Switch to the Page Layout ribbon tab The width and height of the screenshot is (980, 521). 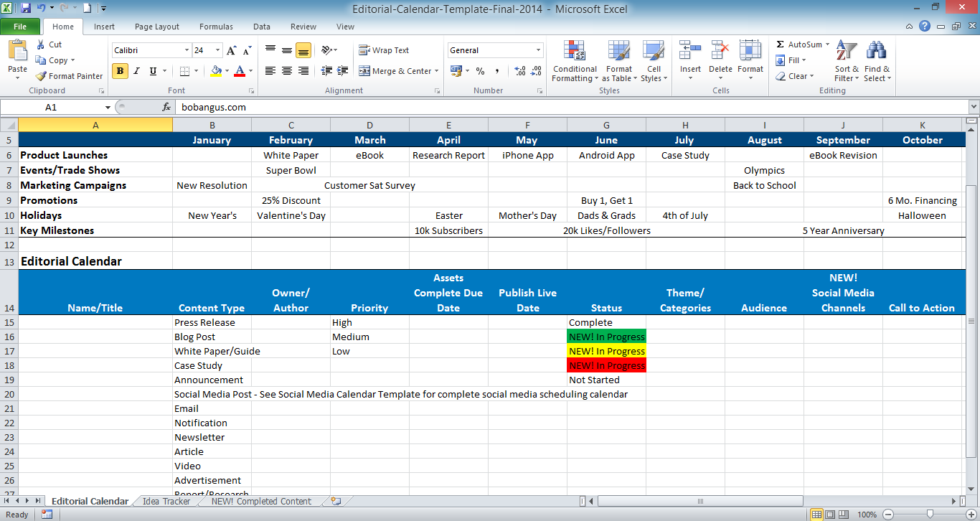tap(156, 27)
